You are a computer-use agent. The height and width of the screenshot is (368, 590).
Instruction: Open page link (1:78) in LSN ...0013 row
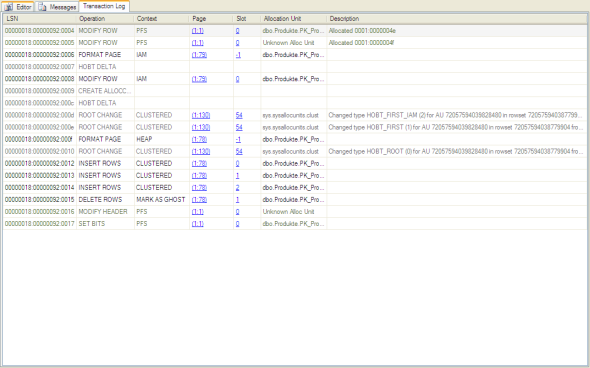(x=199, y=175)
